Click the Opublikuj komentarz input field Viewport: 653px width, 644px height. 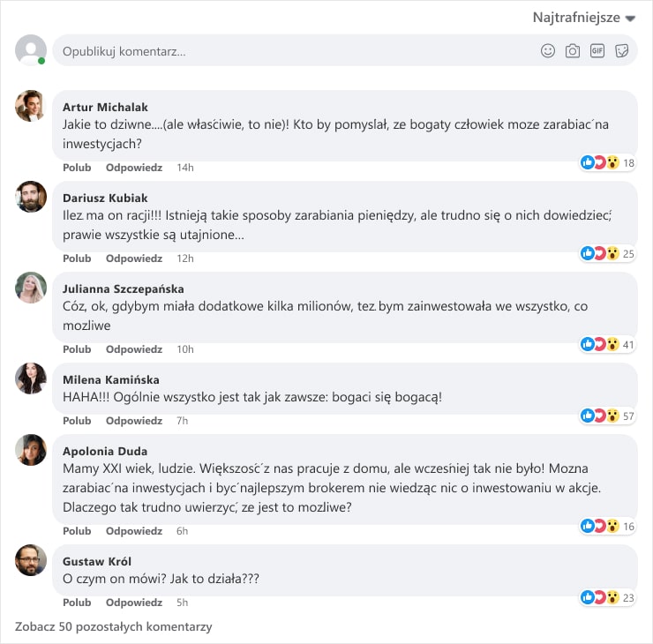pyautogui.click(x=291, y=51)
